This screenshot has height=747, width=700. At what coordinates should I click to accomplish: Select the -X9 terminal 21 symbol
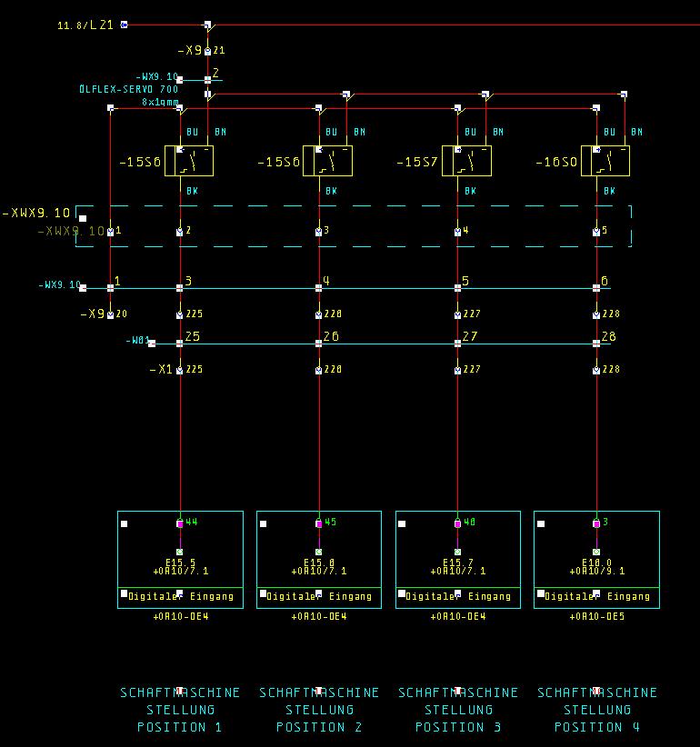pyautogui.click(x=208, y=52)
